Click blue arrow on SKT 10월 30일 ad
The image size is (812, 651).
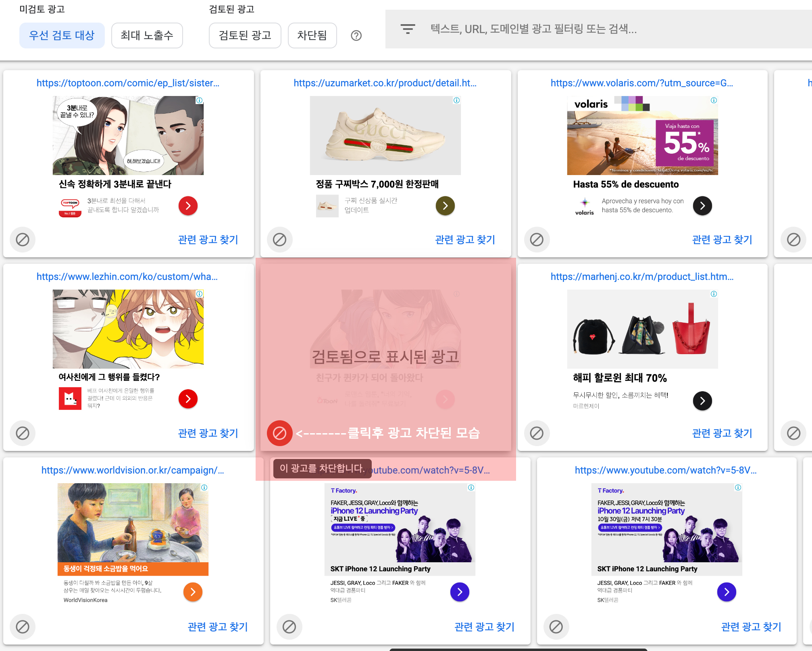[x=727, y=592]
